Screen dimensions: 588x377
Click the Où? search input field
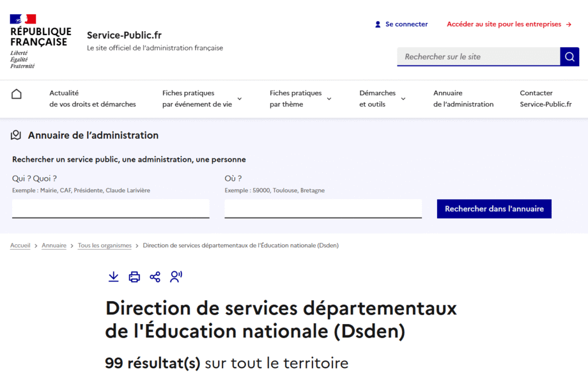click(x=323, y=208)
